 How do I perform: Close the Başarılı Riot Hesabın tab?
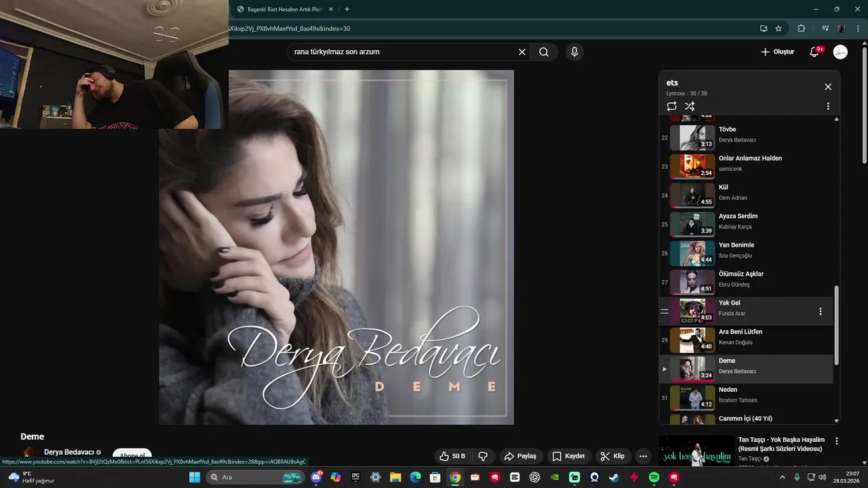pyautogui.click(x=330, y=9)
